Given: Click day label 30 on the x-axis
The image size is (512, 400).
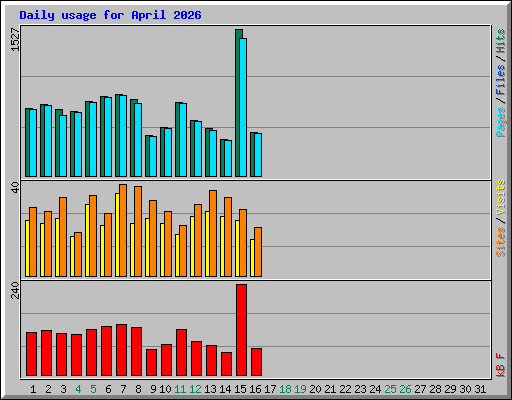Looking at the screenshot, I should 465,389.
